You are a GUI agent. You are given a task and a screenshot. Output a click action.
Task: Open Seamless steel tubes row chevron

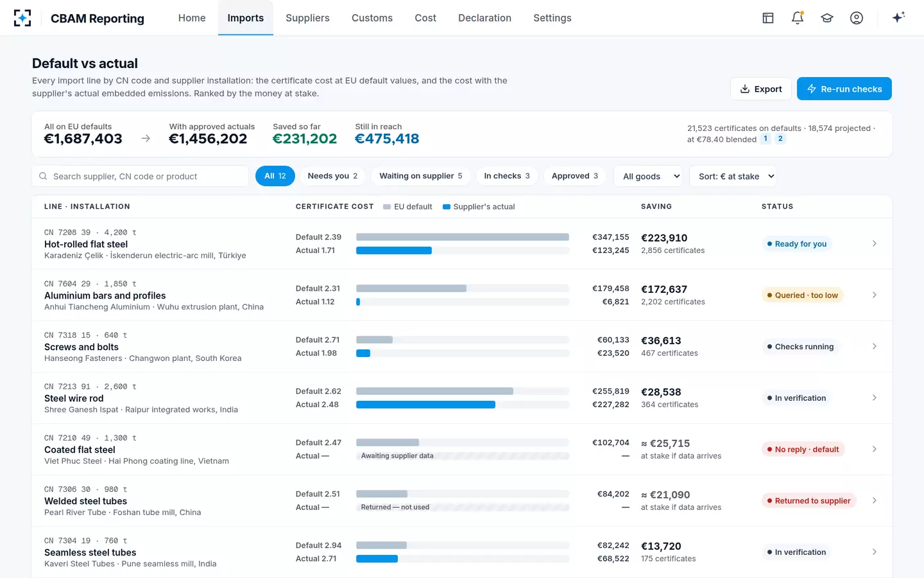tap(875, 552)
